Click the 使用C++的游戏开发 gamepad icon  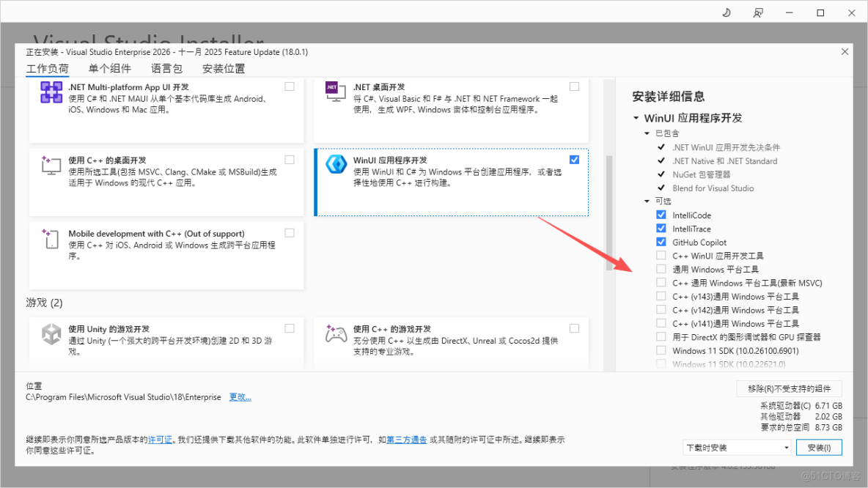coord(336,335)
